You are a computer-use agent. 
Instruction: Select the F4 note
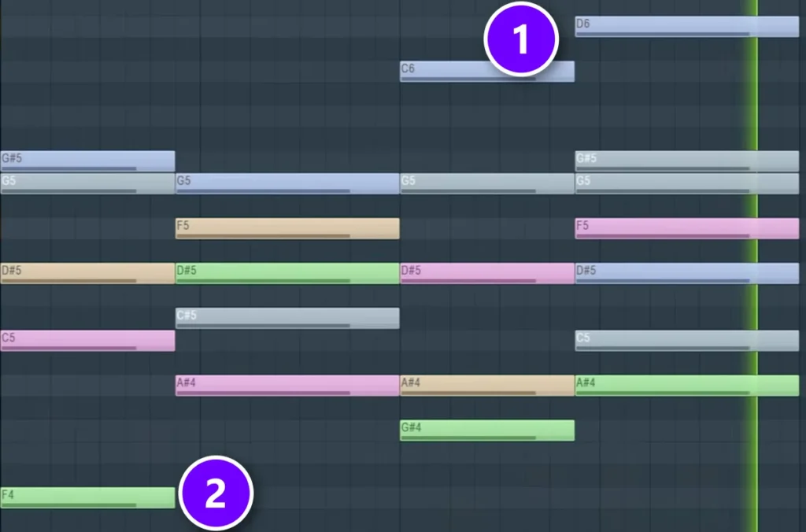[x=87, y=497]
